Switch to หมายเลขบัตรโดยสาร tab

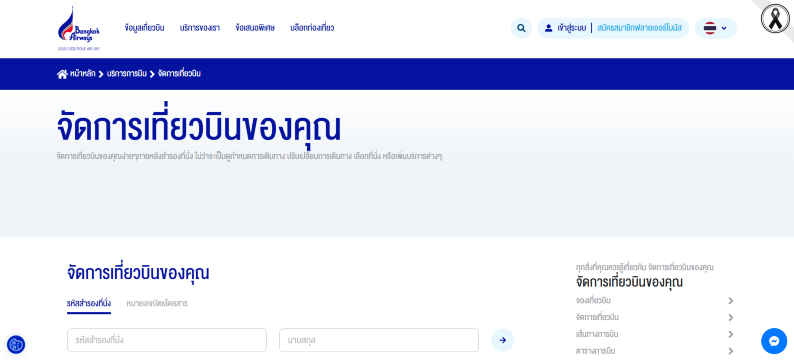pyautogui.click(x=157, y=304)
